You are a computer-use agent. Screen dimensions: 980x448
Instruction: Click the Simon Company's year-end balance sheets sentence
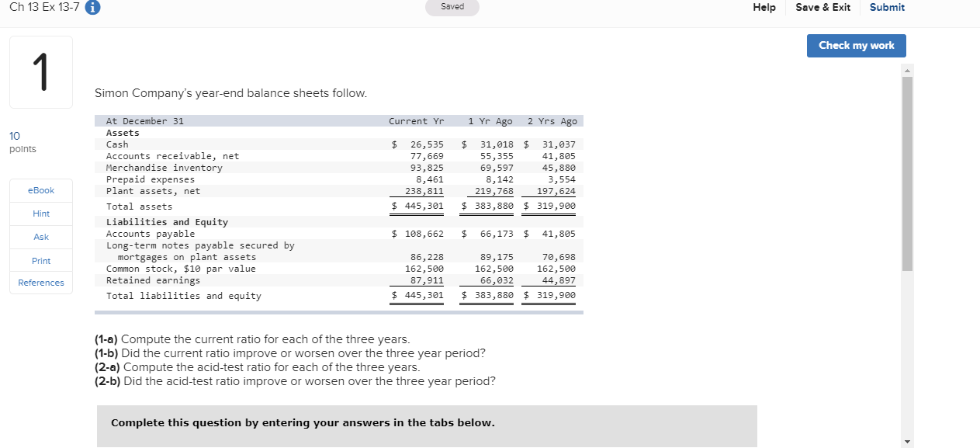(x=230, y=93)
